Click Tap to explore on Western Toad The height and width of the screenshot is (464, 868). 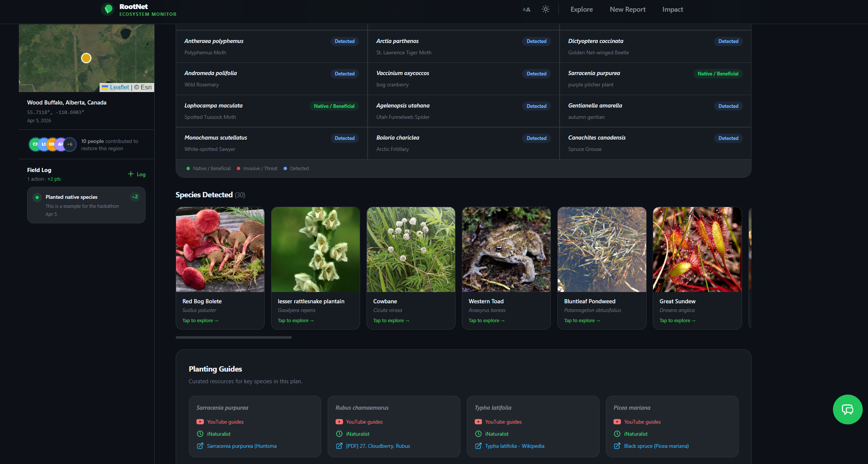[x=486, y=321]
